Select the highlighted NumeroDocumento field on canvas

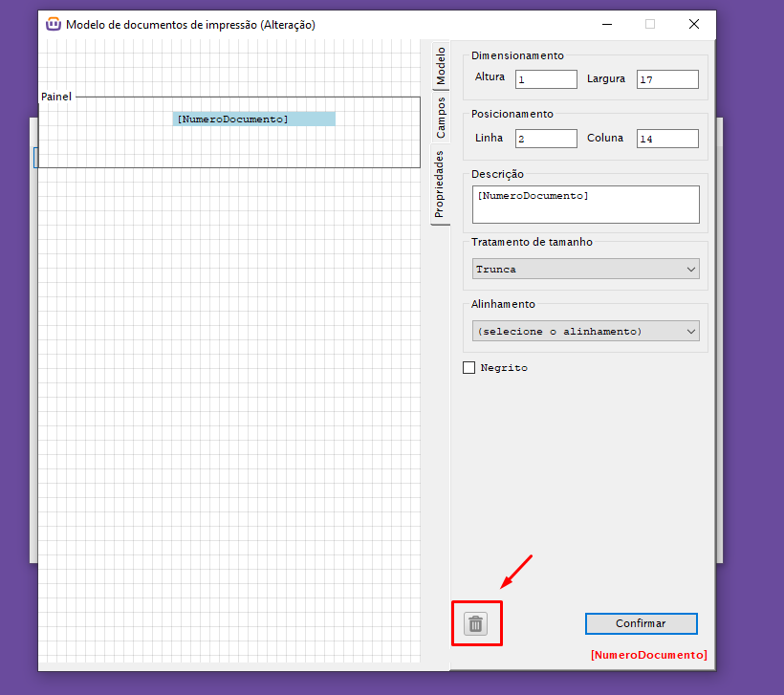coord(253,119)
